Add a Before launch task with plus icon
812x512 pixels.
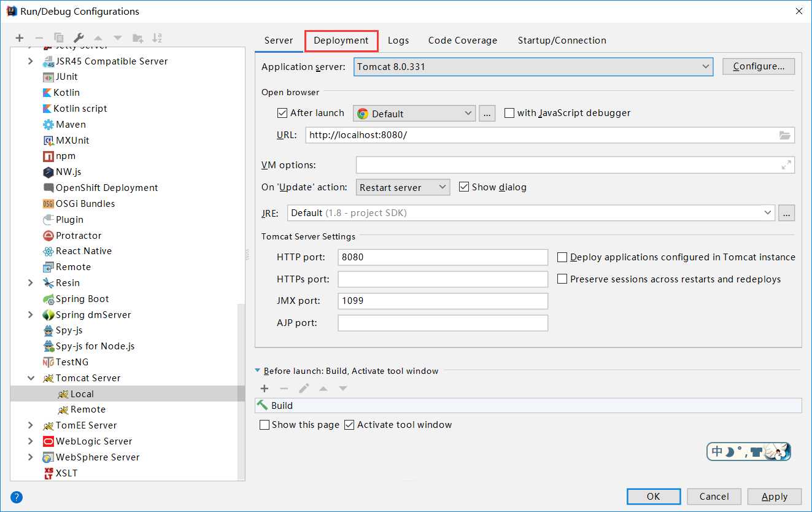click(265, 389)
